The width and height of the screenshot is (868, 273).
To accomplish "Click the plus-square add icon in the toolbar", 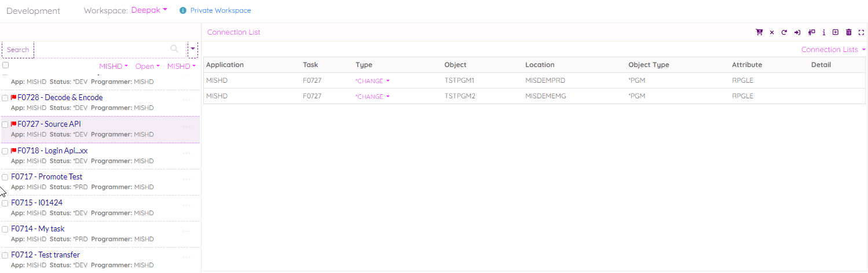I will (x=835, y=32).
